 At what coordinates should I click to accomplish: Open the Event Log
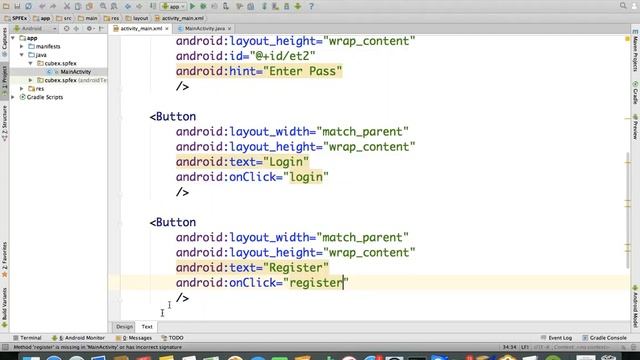pyautogui.click(x=556, y=338)
